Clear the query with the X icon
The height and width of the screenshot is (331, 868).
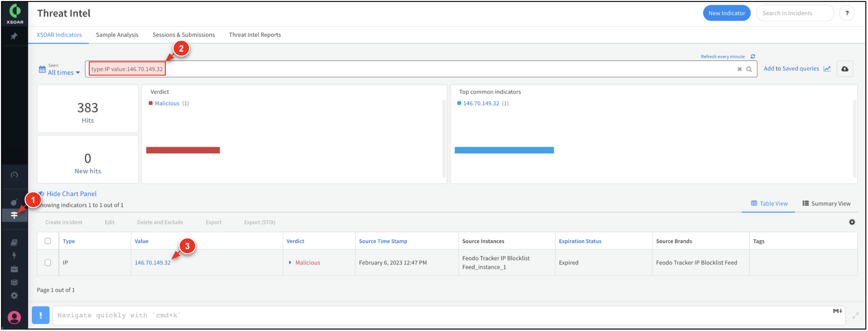[x=740, y=69]
